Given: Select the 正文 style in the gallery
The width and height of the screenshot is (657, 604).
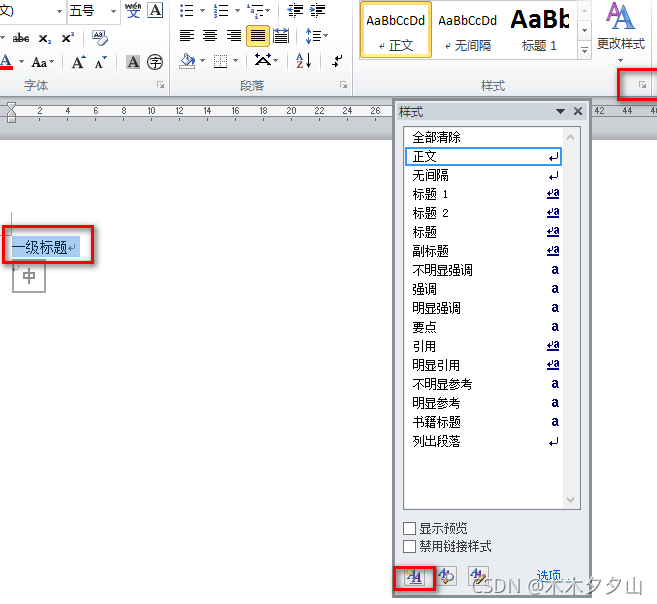Looking at the screenshot, I should [396, 30].
